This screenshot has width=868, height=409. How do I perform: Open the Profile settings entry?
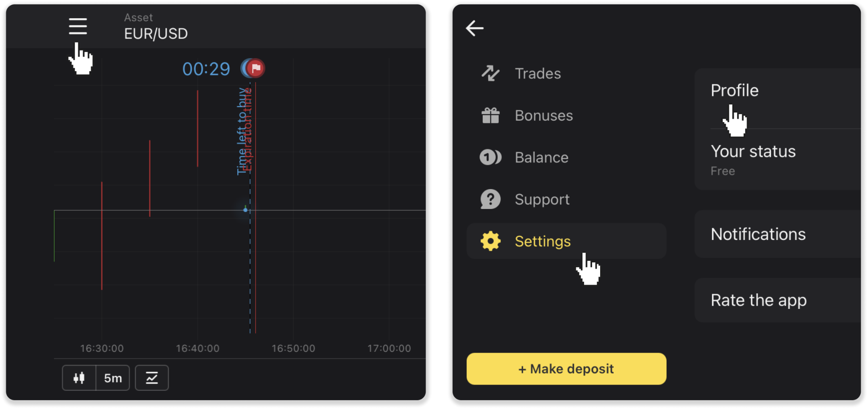(x=735, y=90)
